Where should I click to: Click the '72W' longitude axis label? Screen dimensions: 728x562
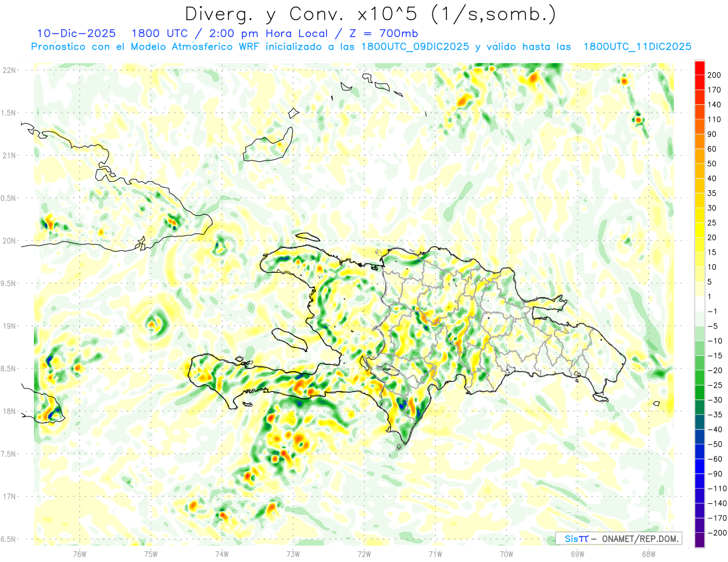(364, 554)
